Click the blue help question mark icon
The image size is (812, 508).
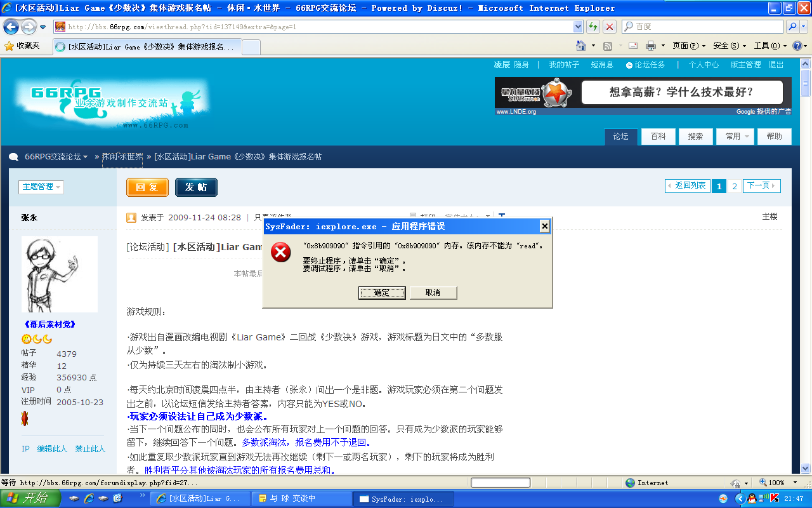[x=797, y=46]
